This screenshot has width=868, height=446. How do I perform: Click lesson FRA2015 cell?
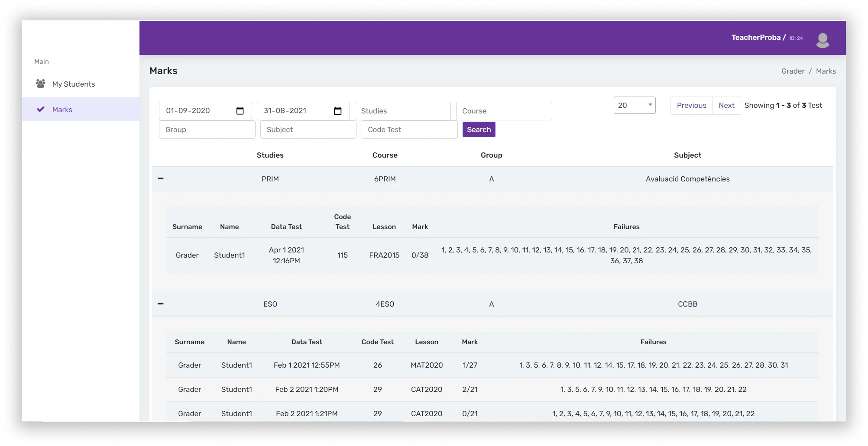pos(384,255)
